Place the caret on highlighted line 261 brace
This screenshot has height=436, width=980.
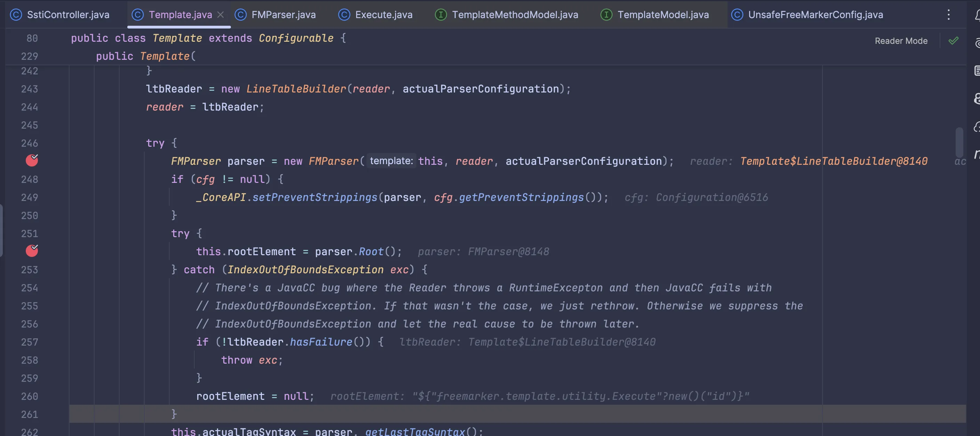pos(174,414)
